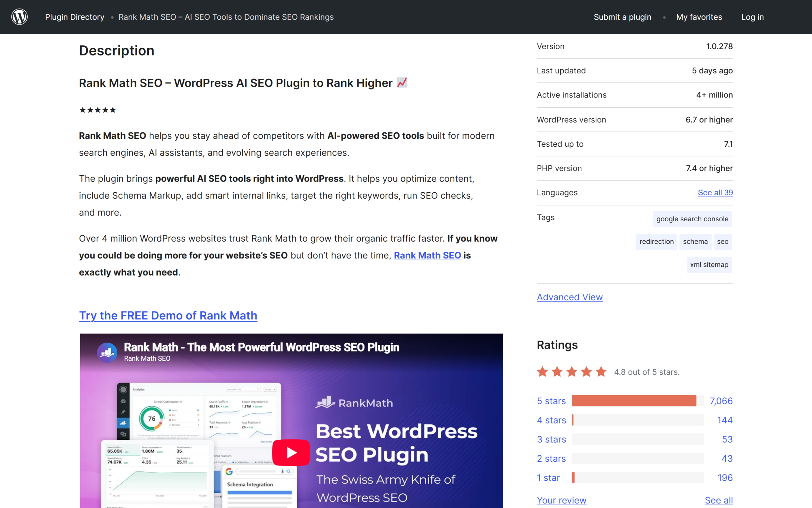Select the redirection tag
The image size is (812, 508).
[656, 242]
